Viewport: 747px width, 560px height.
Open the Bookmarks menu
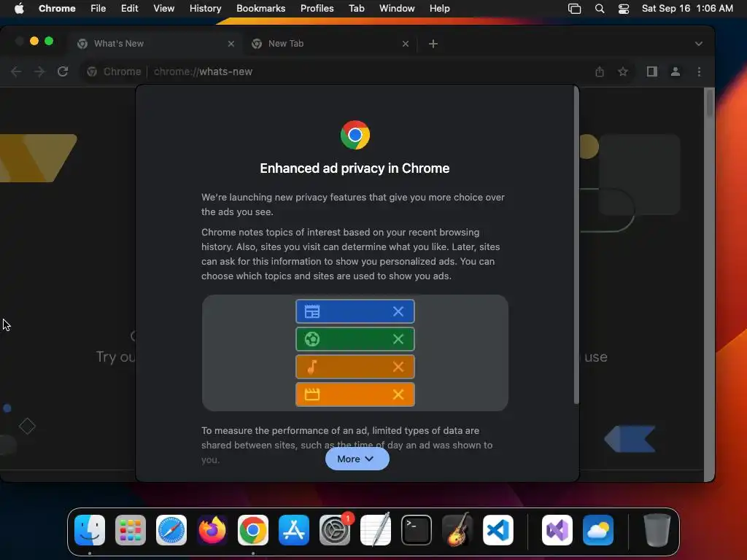point(260,9)
